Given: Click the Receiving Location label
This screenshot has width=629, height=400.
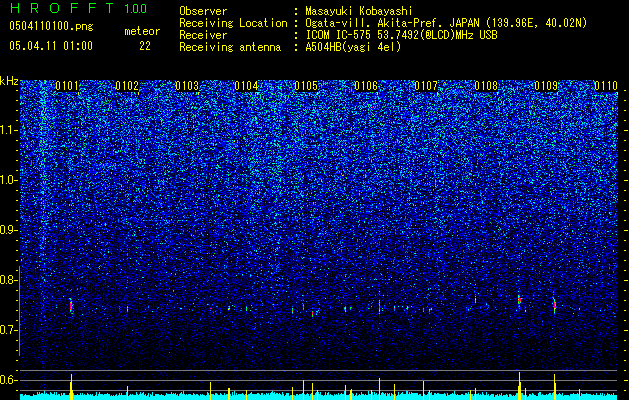Looking at the screenshot, I should tap(233, 23).
